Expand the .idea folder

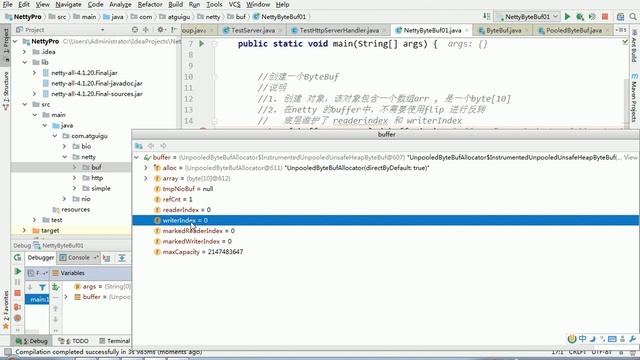(x=24, y=52)
